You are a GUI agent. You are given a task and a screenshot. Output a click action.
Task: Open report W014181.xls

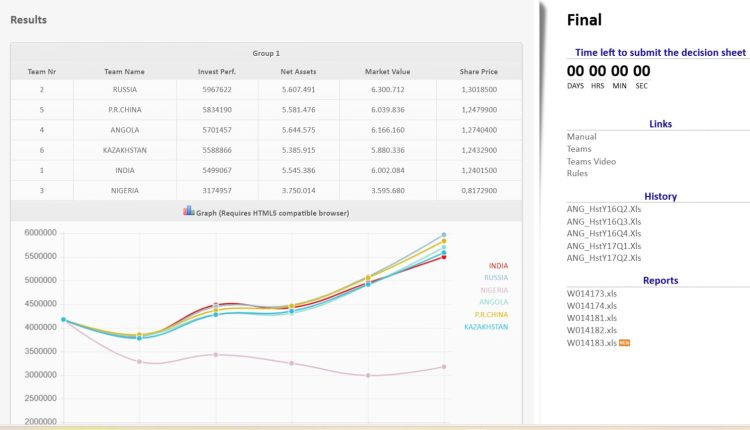point(591,318)
